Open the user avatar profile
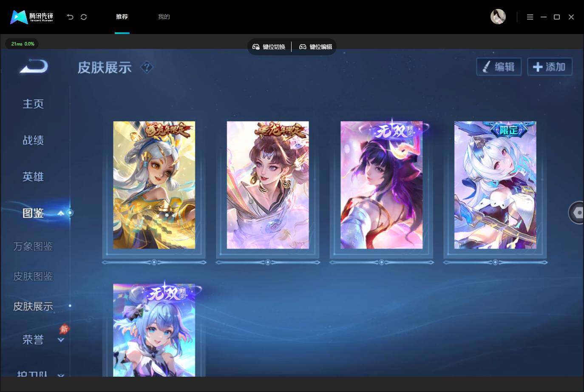The height and width of the screenshot is (392, 584). pyautogui.click(x=498, y=17)
